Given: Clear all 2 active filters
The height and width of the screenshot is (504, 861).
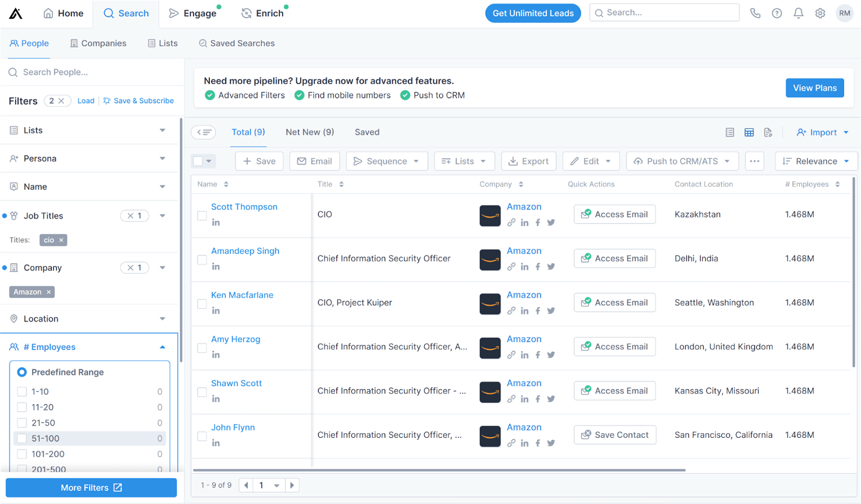Looking at the screenshot, I should coord(61,101).
